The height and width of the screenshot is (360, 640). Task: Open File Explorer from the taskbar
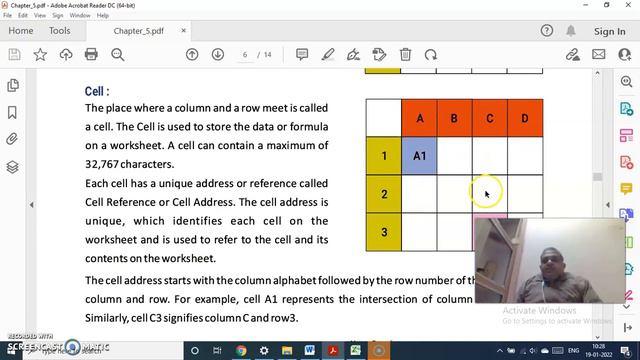click(287, 351)
